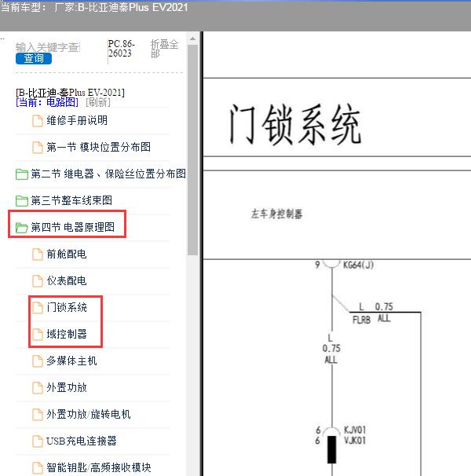Click the current vehicle model header text
The height and width of the screenshot is (476, 471).
tap(94, 7)
